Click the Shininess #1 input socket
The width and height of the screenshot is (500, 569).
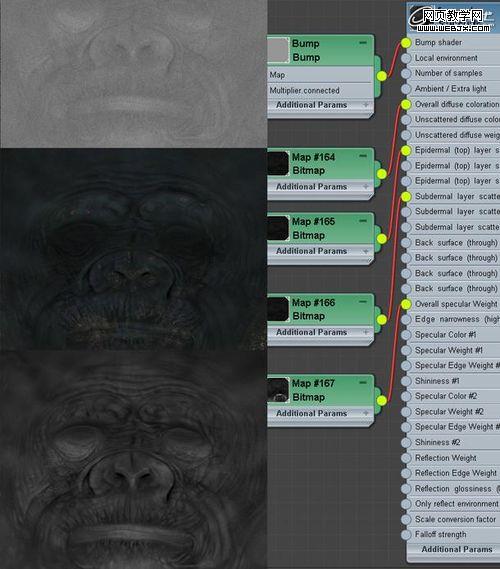406,381
